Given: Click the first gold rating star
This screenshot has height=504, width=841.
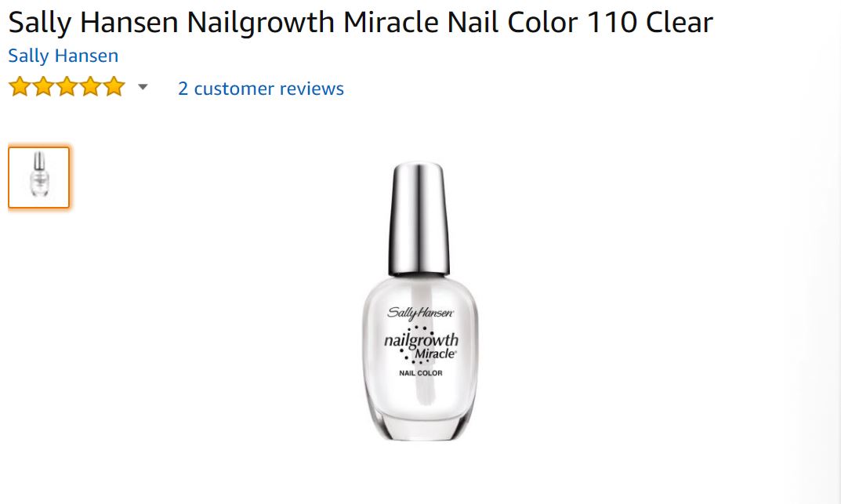Looking at the screenshot, I should point(20,86).
